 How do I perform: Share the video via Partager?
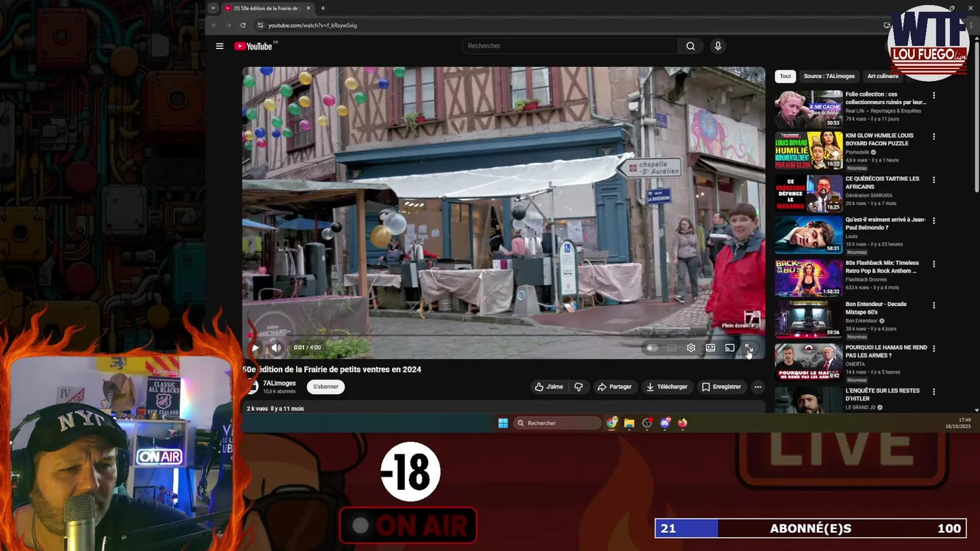coord(615,386)
